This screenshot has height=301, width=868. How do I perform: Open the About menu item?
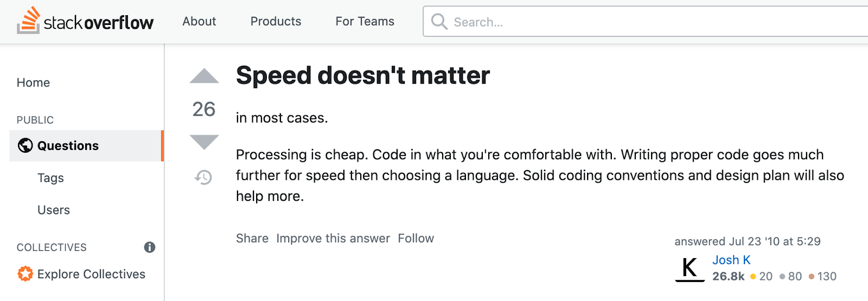(x=199, y=21)
